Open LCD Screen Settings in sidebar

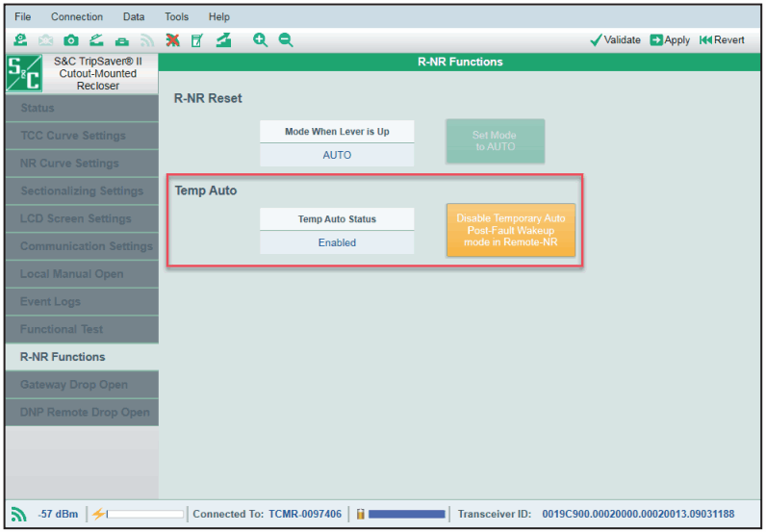click(82, 218)
